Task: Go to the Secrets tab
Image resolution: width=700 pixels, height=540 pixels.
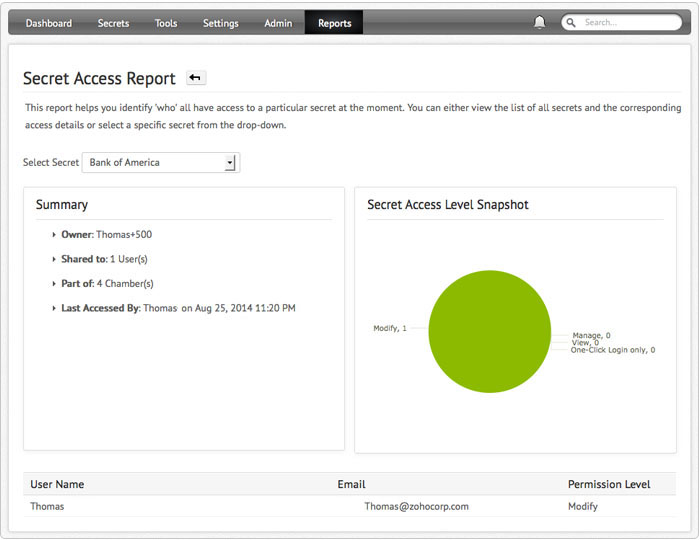Action: click(x=113, y=23)
